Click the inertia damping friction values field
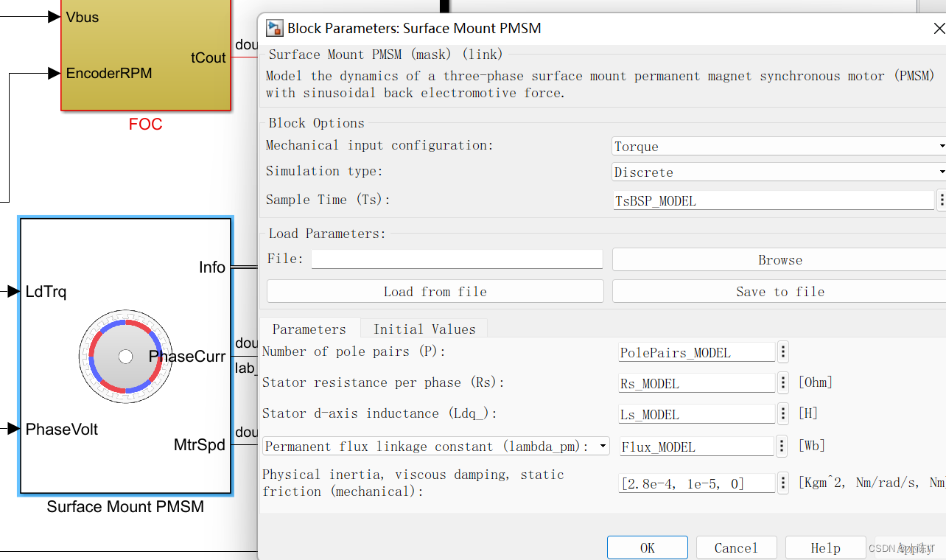This screenshot has height=560, width=946. tap(697, 483)
